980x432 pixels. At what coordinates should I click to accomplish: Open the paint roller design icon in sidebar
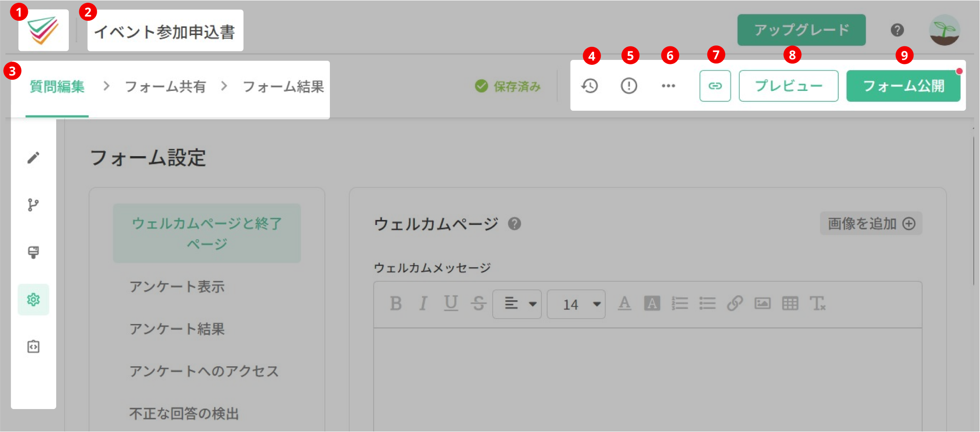pyautogui.click(x=33, y=252)
